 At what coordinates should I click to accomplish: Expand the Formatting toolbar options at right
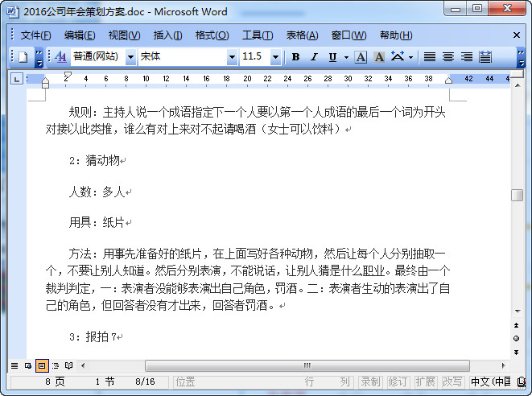521,58
